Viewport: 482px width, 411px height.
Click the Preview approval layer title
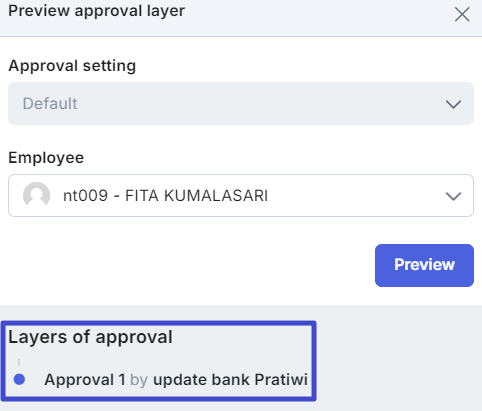(x=96, y=11)
